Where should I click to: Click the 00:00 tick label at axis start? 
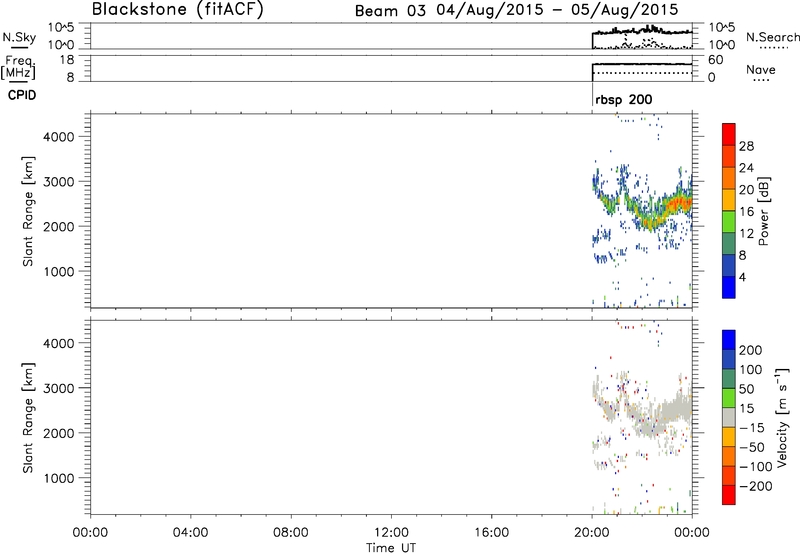(90, 533)
